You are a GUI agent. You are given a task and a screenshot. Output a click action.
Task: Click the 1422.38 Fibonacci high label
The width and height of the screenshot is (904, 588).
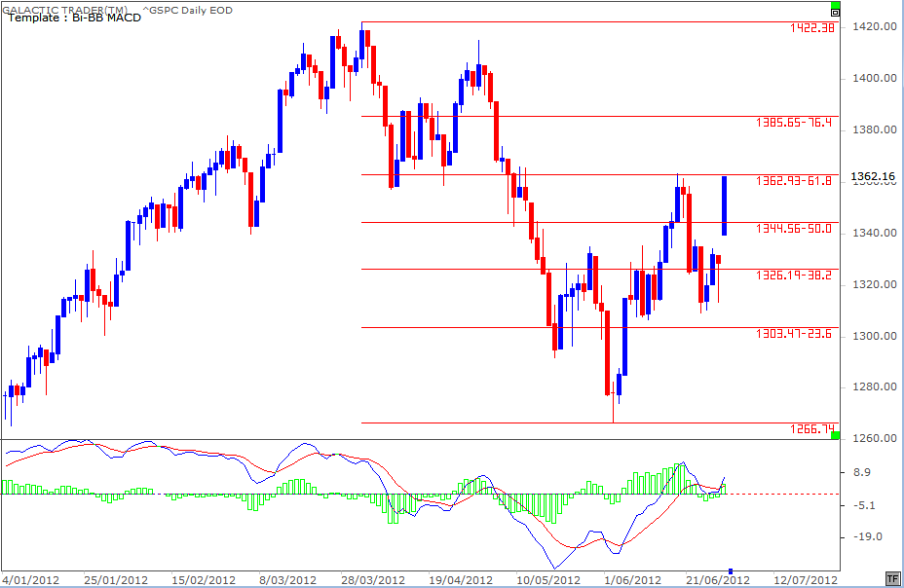tap(811, 27)
